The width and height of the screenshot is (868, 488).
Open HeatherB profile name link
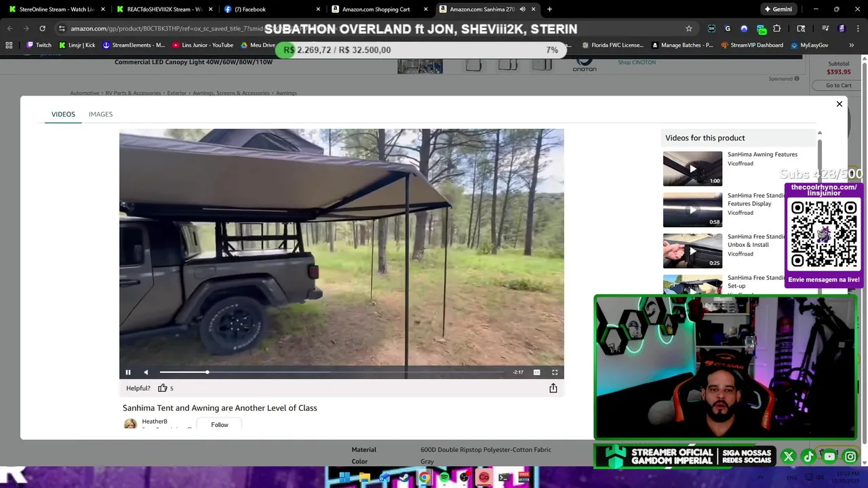pos(155,422)
